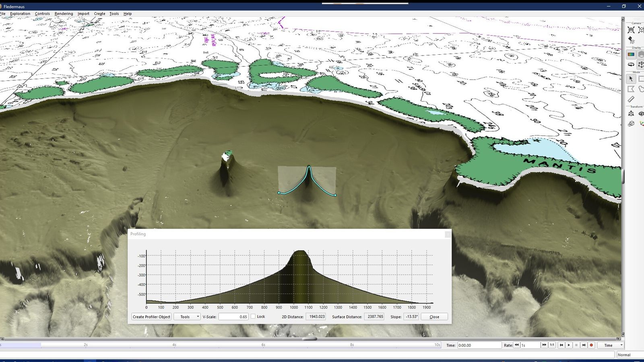The width and height of the screenshot is (644, 362).
Task: Jump to the timeline start
Action: tap(561, 345)
